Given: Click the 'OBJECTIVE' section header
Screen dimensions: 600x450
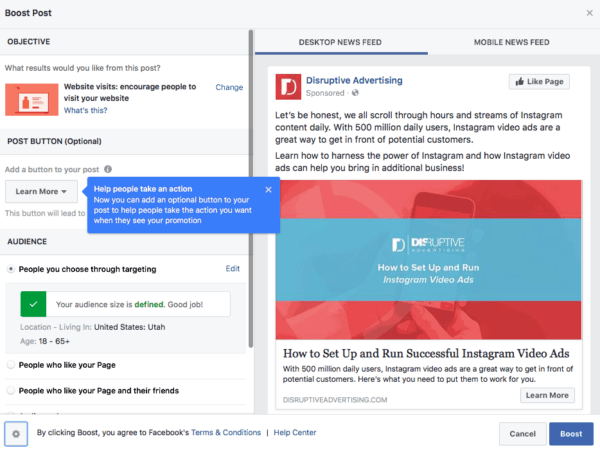Looking at the screenshot, I should (x=29, y=42).
